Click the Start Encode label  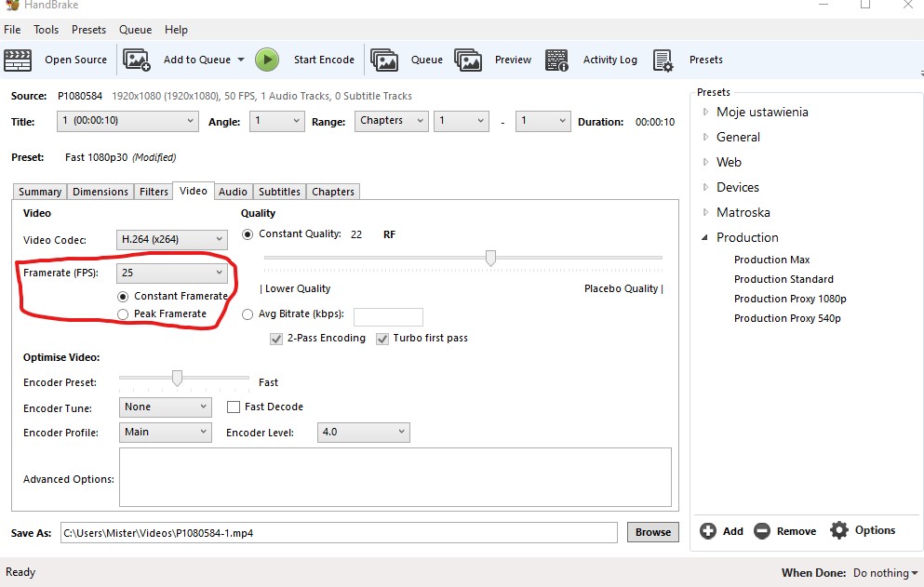tap(324, 60)
